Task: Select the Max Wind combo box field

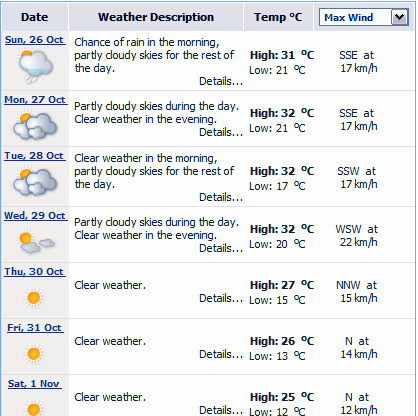Action: click(x=364, y=17)
